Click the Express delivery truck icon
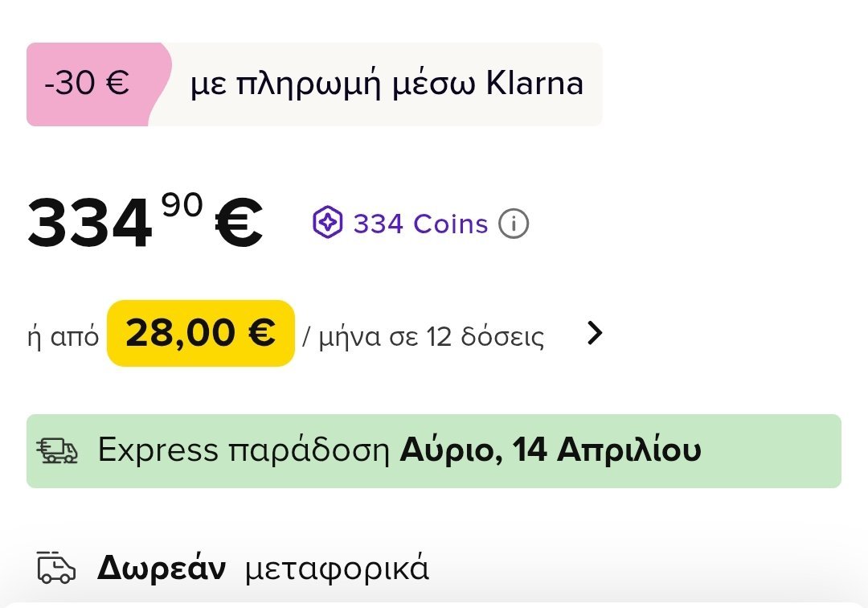This screenshot has height=608, width=868. point(58,451)
